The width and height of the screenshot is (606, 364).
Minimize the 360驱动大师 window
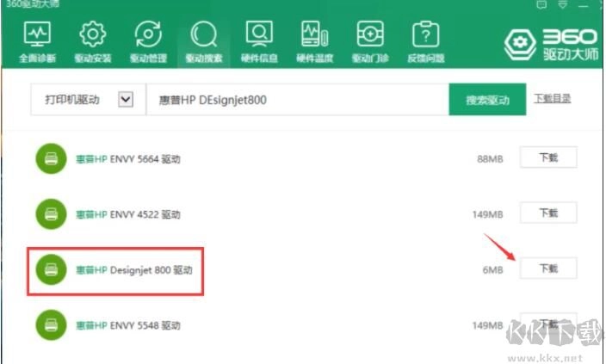(x=584, y=4)
